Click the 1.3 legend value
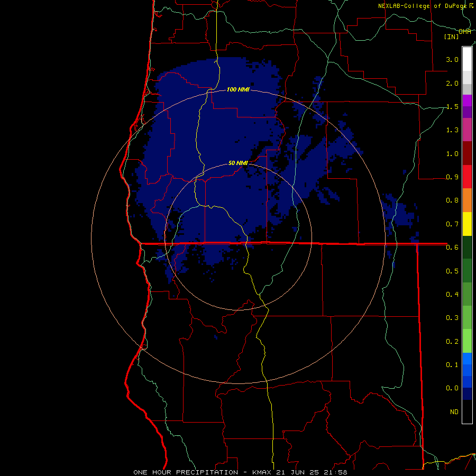The height and width of the screenshot is (476, 476). pos(452,130)
